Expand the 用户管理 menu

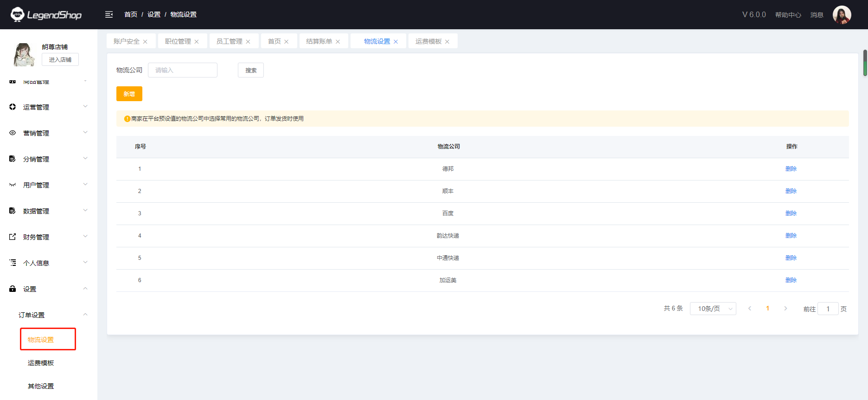tap(85, 184)
